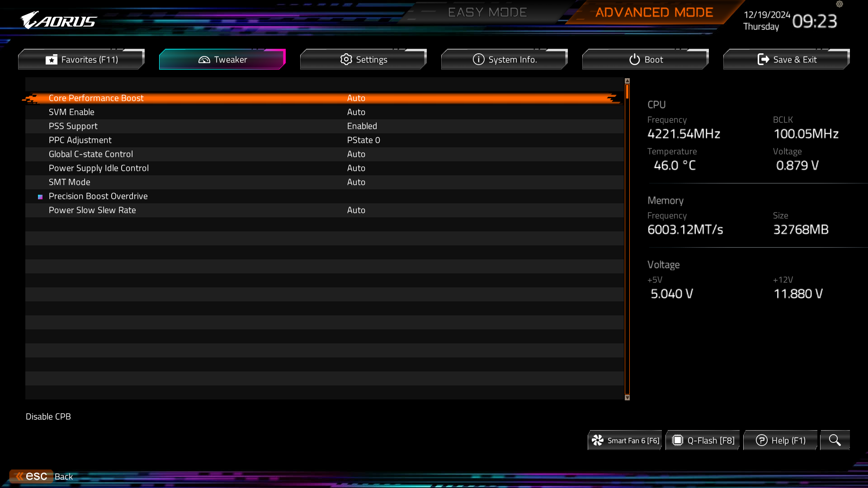The height and width of the screenshot is (488, 868).
Task: Switch to EASY MODE
Action: tap(487, 12)
